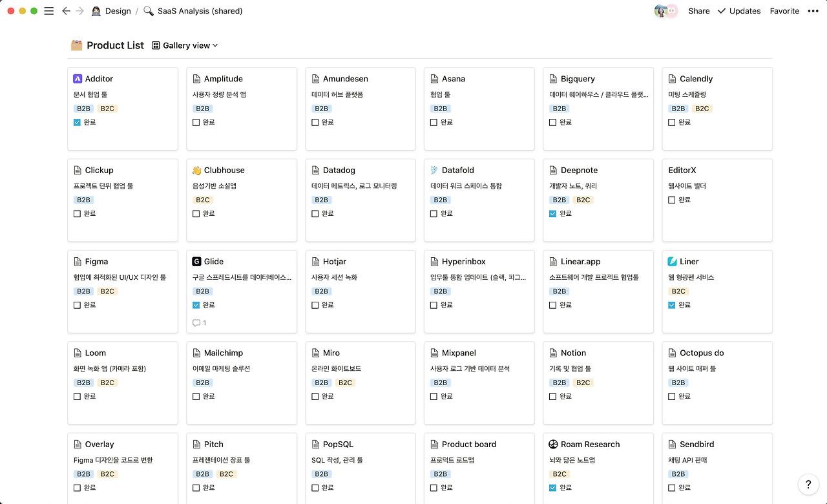Open the hamburger sidebar menu icon
The height and width of the screenshot is (504, 827).
pyautogui.click(x=49, y=11)
